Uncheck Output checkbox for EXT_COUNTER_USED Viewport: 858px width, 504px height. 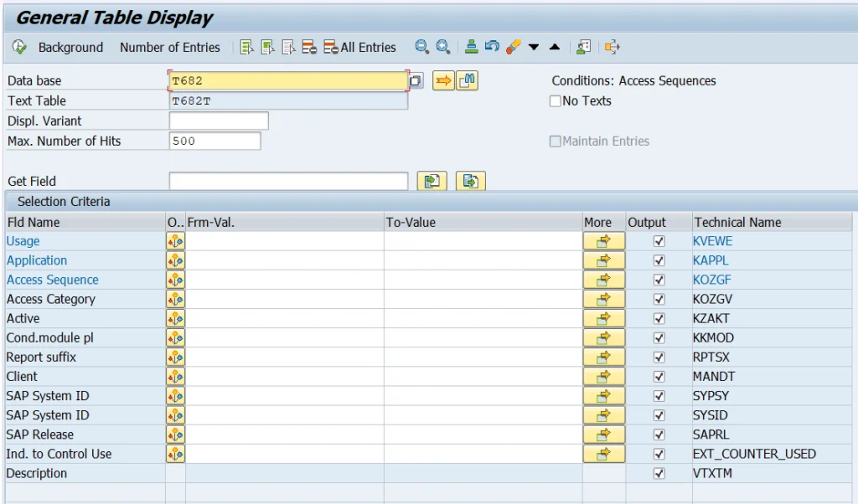point(659,454)
